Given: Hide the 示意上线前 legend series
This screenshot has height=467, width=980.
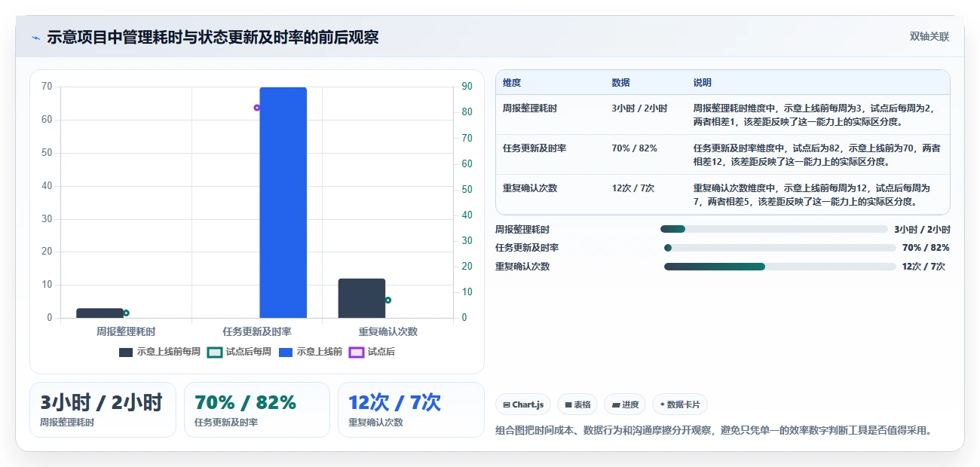Looking at the screenshot, I should 311,352.
